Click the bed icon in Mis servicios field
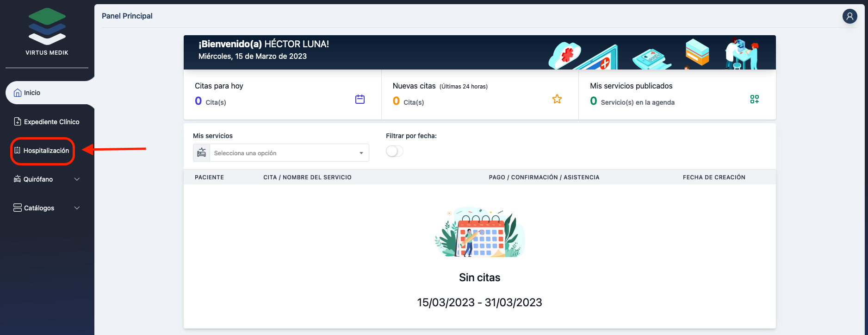Viewport: 868px width, 335px height. [202, 153]
